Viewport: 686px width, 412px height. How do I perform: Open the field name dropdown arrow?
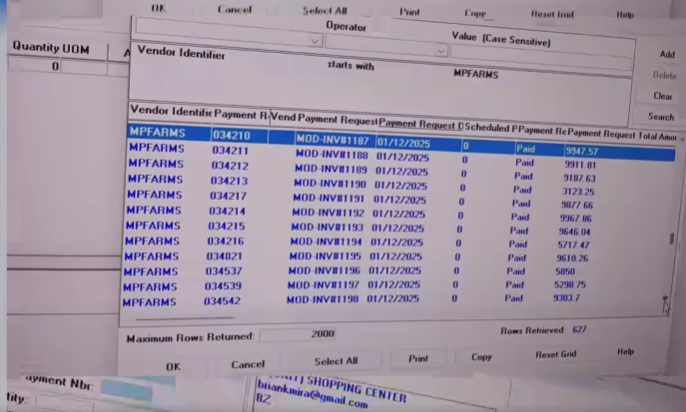[315, 42]
